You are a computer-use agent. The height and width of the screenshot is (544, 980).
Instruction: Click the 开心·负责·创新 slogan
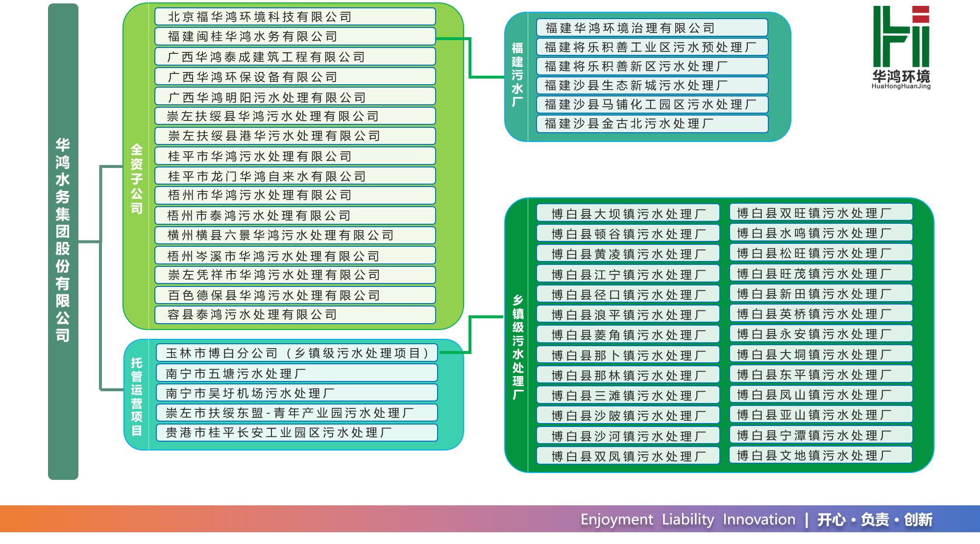875,520
